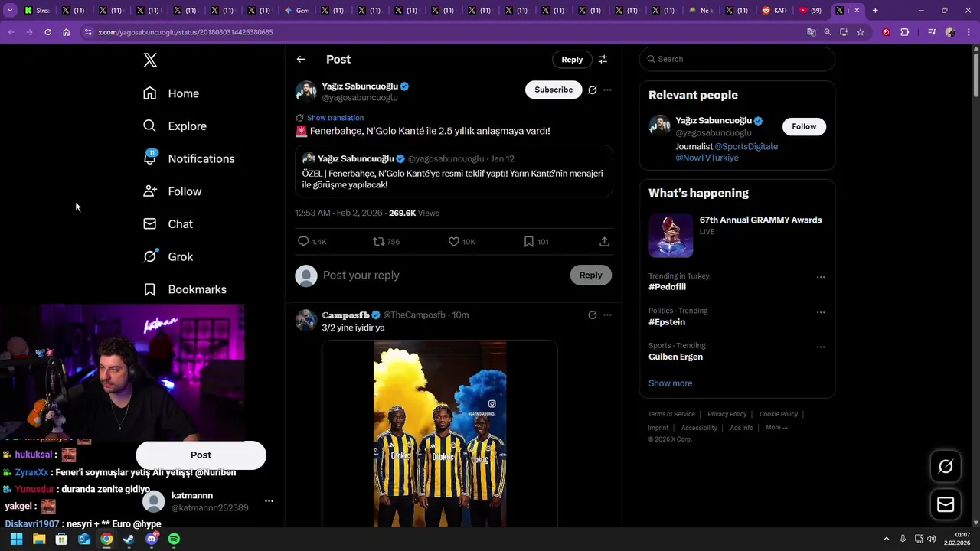This screenshot has height=551, width=980.
Task: Switch to YouTube tab showing (59)
Action: 811,11
